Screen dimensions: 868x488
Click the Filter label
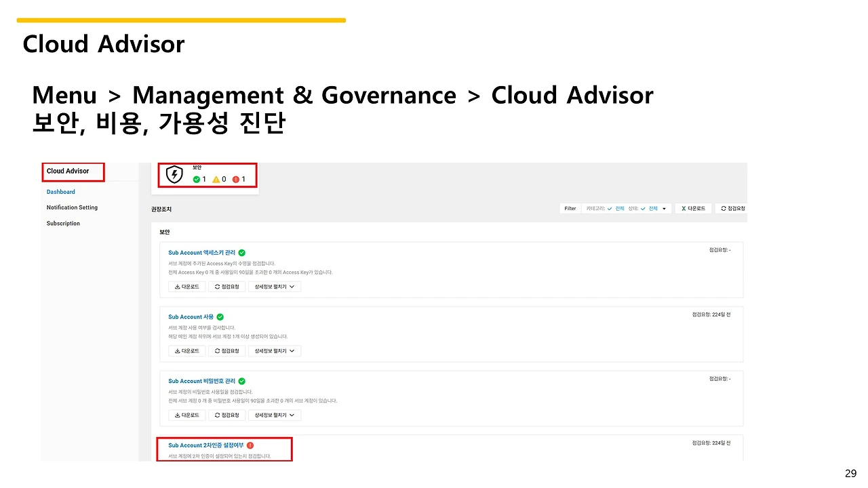570,209
